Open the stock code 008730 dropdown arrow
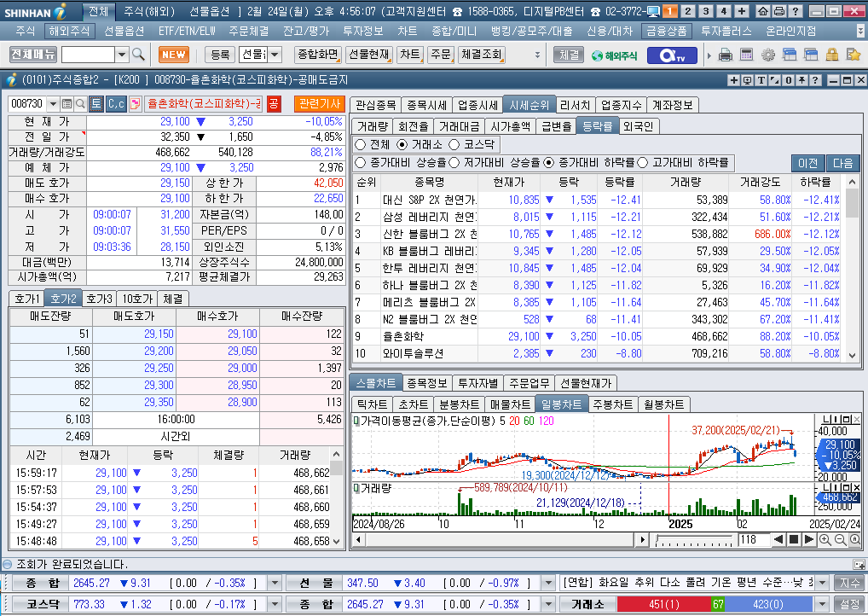Screen dimensions: 868x616 point(53,103)
